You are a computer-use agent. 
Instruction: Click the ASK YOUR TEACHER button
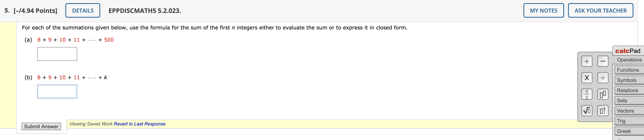click(601, 11)
